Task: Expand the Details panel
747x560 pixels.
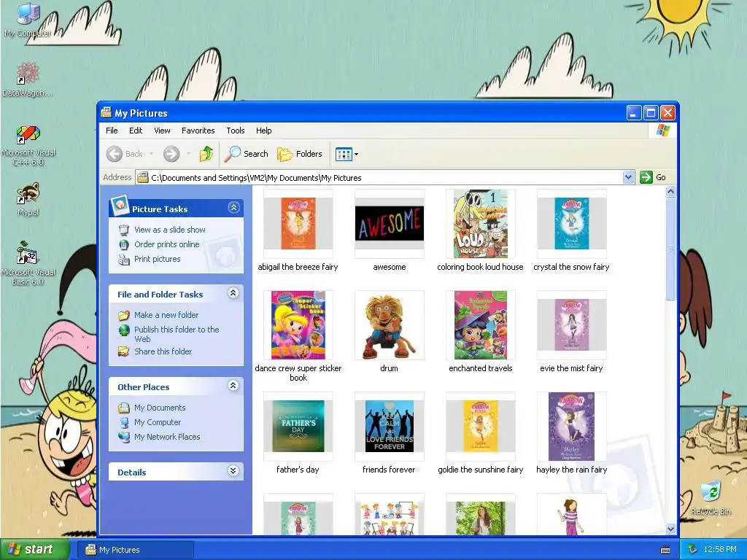Action: (233, 471)
